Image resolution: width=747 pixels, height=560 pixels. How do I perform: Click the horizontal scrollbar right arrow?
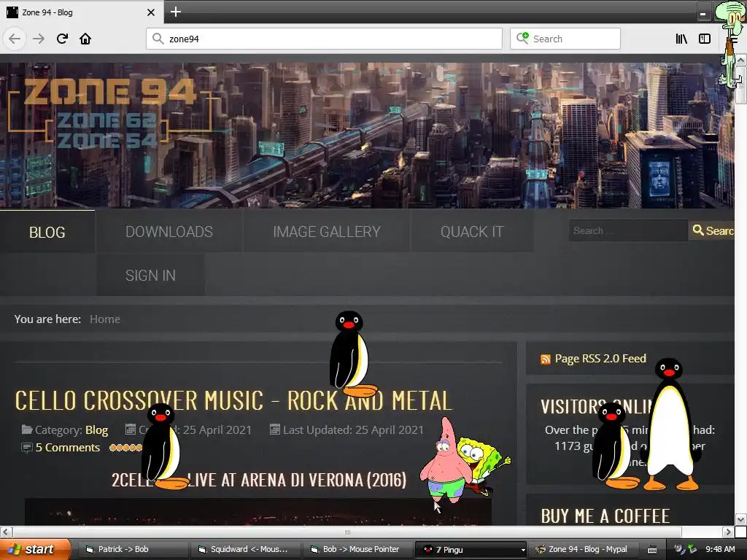pos(728,532)
